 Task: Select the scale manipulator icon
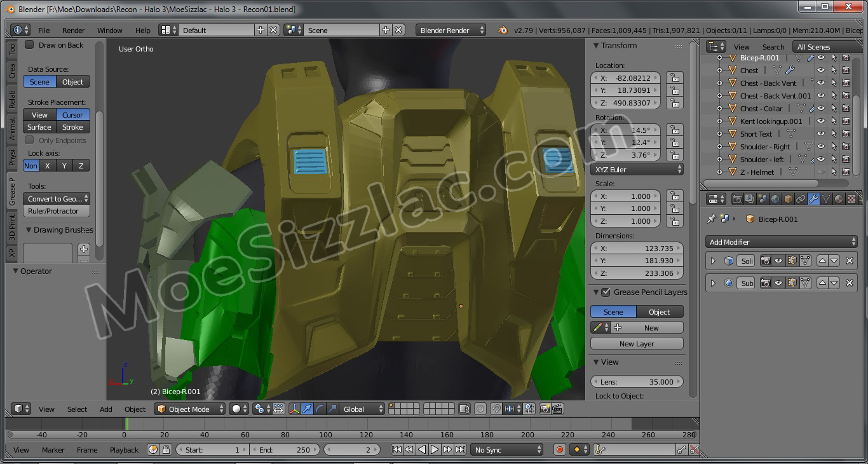(333, 409)
